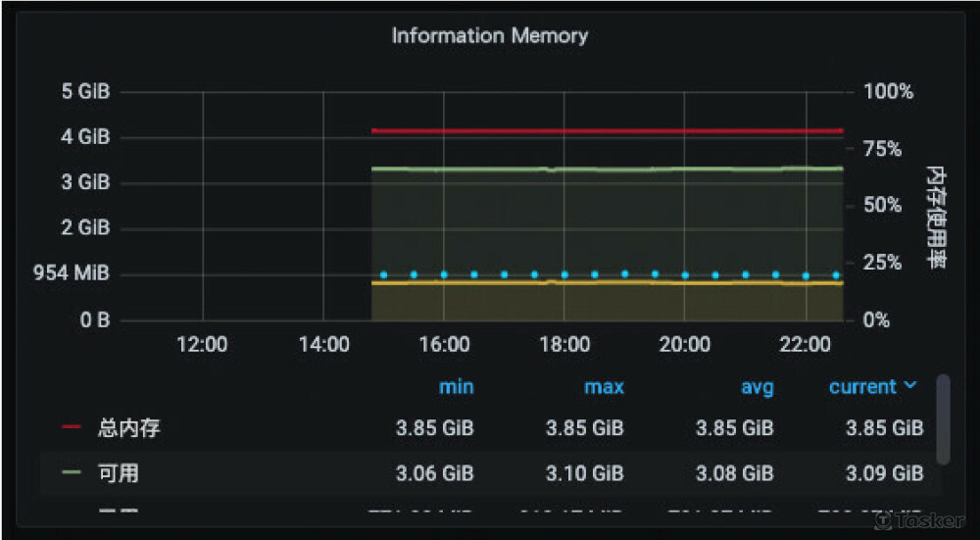Click the current column sort header
Screen dimensions: 980x540
click(862, 386)
